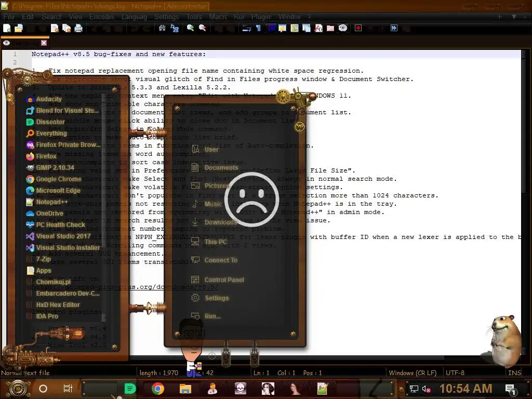Open Blend for Visual Studio entry
The image size is (532, 399).
click(x=62, y=111)
